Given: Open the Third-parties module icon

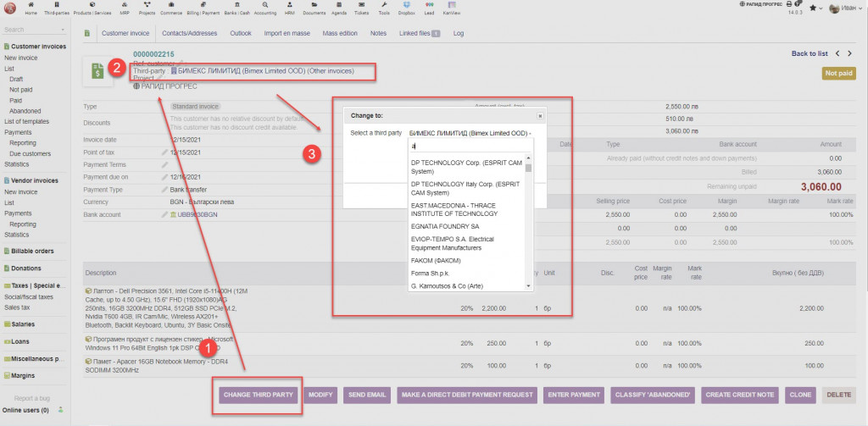Looking at the screenshot, I should (x=57, y=8).
